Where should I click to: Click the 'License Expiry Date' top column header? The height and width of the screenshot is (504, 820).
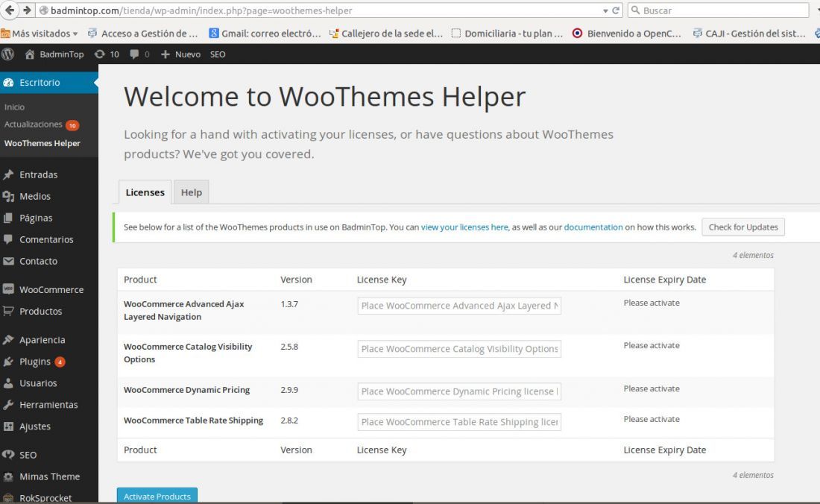coord(664,280)
